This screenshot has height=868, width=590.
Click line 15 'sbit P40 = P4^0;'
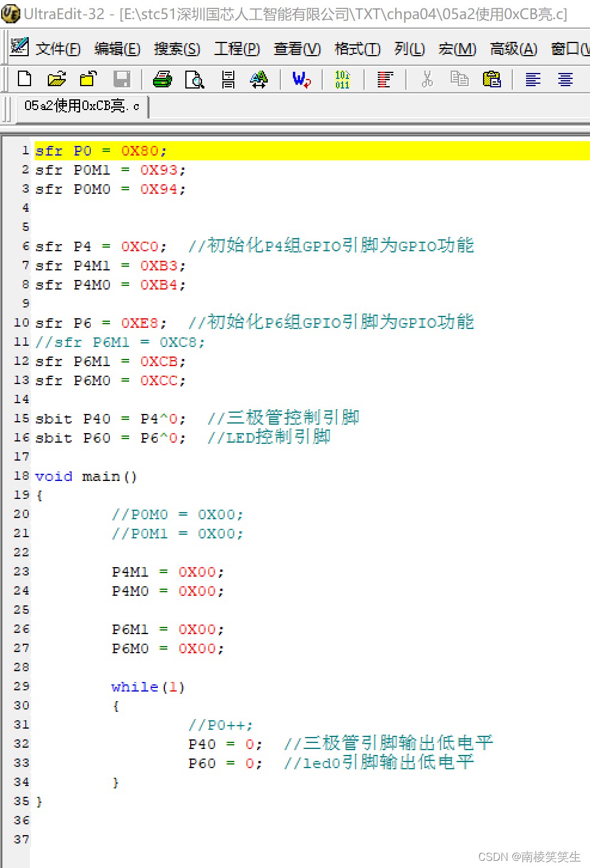pyautogui.click(x=111, y=419)
